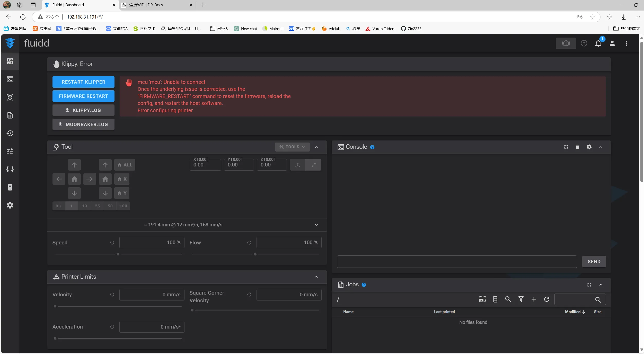Select 100 mm move distance
This screenshot has height=354, width=644.
click(123, 206)
